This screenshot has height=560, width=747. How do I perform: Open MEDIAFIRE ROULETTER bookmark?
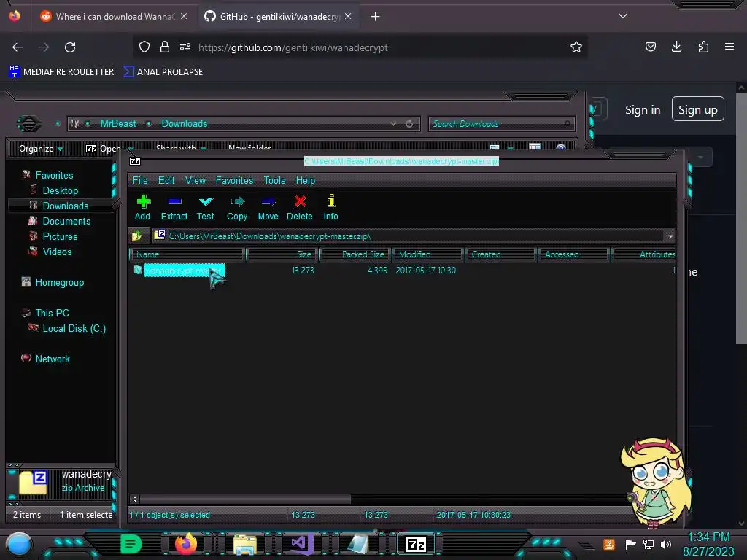[x=61, y=72]
